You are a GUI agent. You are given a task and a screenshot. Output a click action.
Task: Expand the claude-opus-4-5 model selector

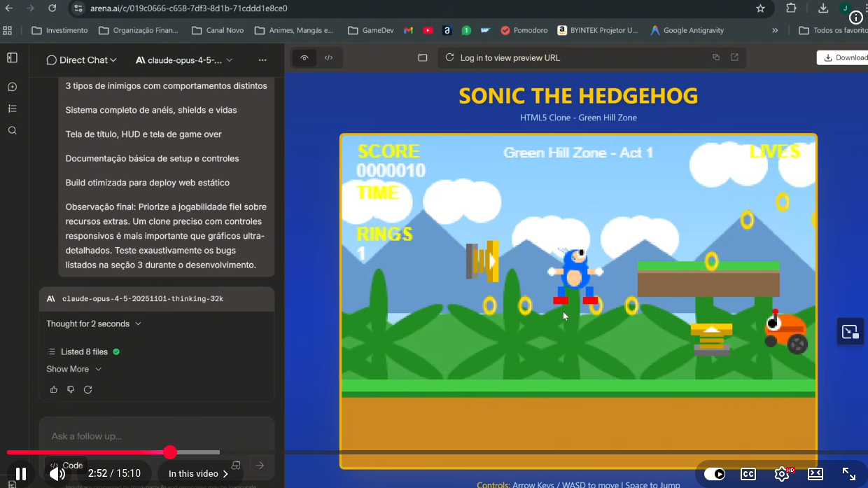[x=185, y=60]
